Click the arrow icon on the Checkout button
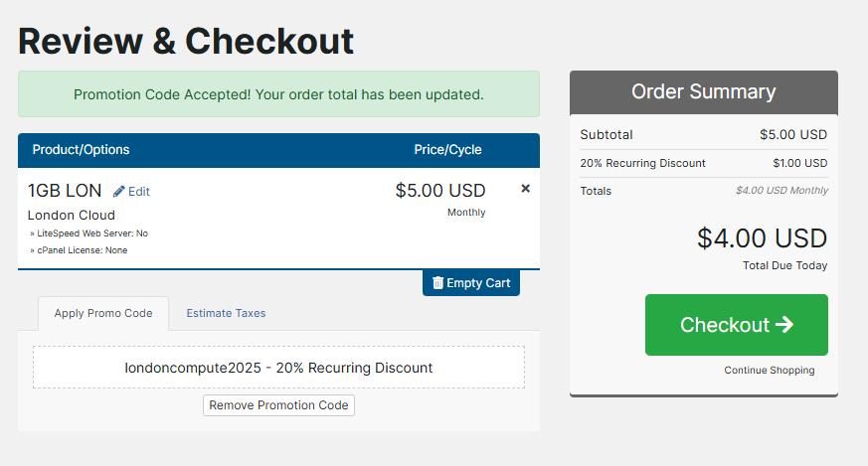Viewport: 868px width, 466px height. point(784,325)
